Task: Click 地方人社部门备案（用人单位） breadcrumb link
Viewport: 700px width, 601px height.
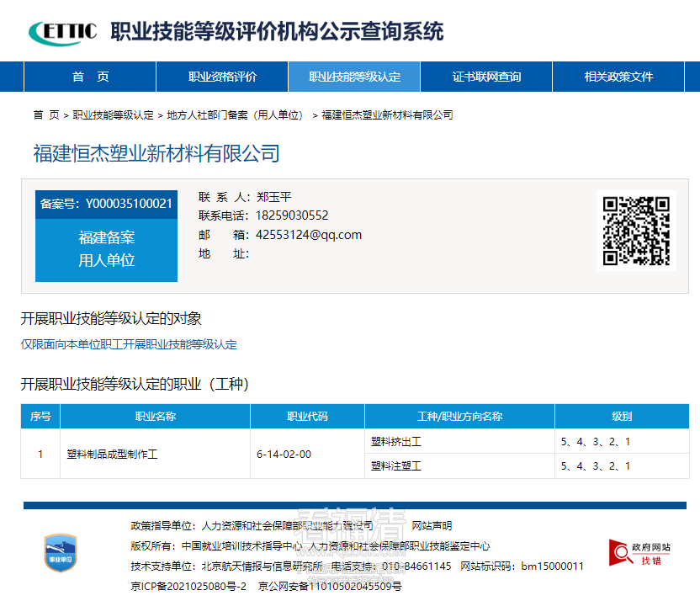Action: point(235,115)
